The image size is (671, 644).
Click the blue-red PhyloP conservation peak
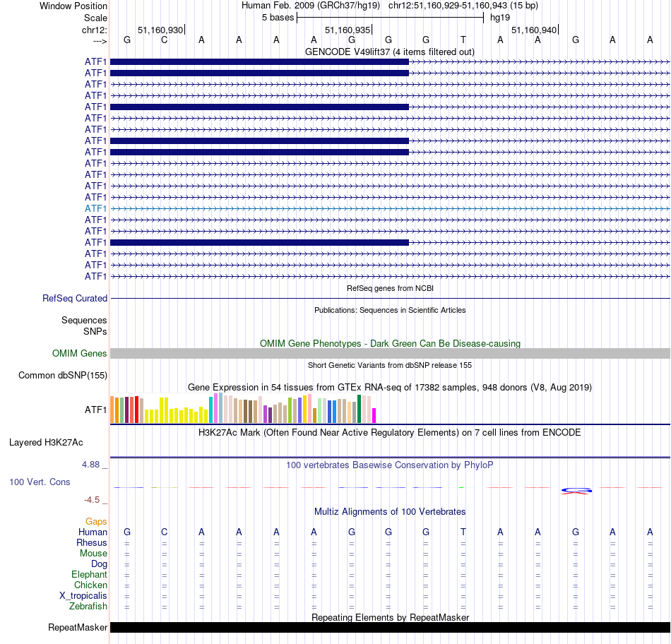coord(576,491)
